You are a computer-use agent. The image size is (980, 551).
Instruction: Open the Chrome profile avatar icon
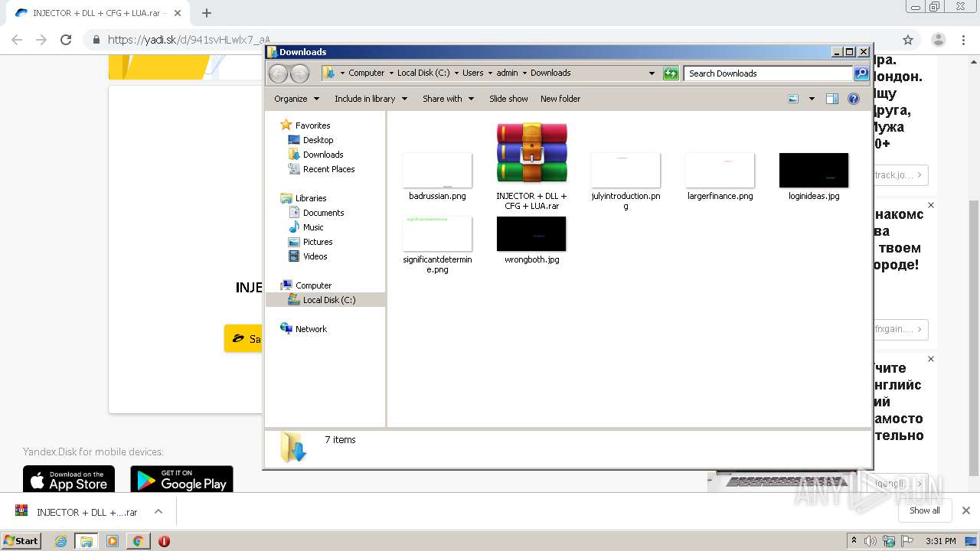click(938, 40)
